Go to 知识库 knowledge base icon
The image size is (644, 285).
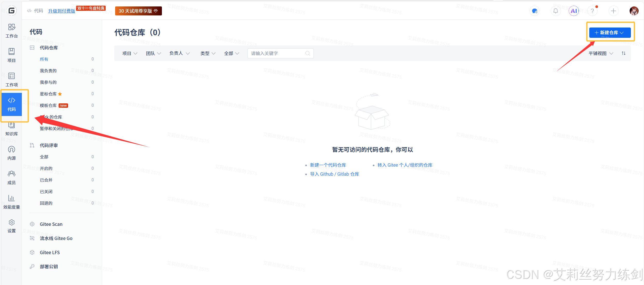pos(12,129)
